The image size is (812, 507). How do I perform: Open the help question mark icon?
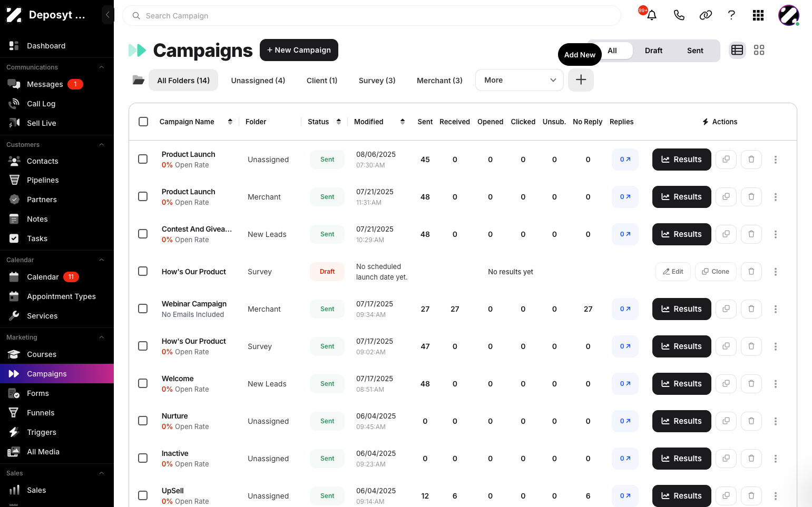pyautogui.click(x=731, y=15)
